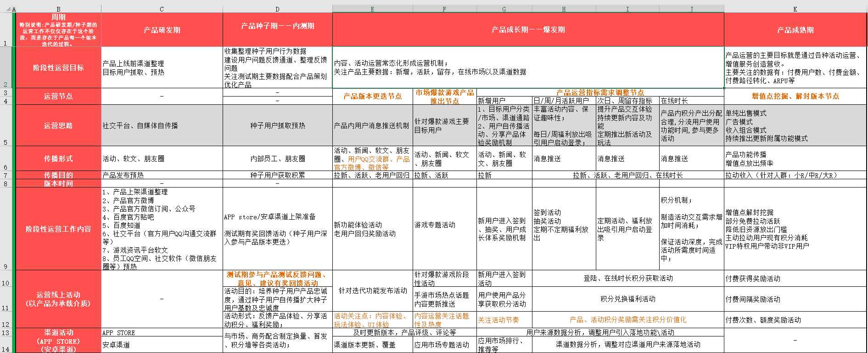Click the 及时更新版本,产品评级、评论等 cell

(404, 332)
